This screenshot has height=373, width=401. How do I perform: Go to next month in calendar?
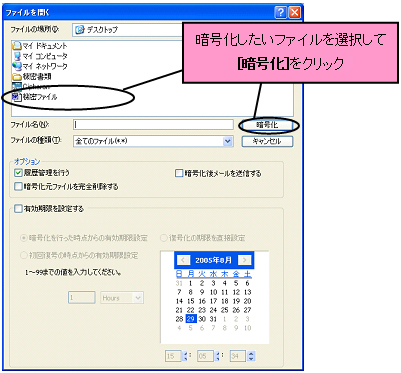click(244, 260)
